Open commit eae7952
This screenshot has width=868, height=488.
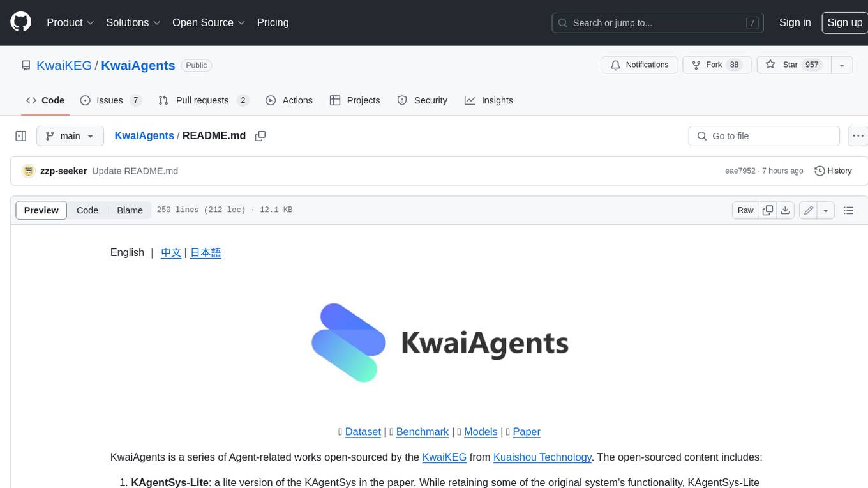pyautogui.click(x=740, y=171)
